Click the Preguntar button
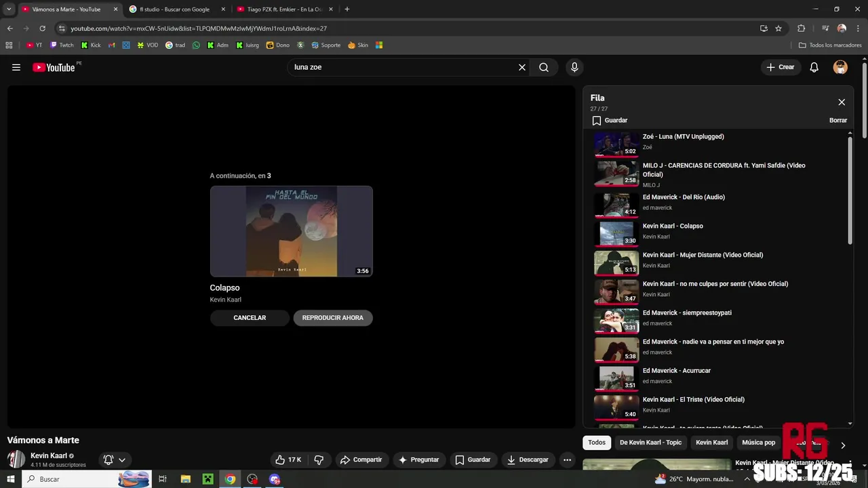The height and width of the screenshot is (488, 868). coord(418,460)
